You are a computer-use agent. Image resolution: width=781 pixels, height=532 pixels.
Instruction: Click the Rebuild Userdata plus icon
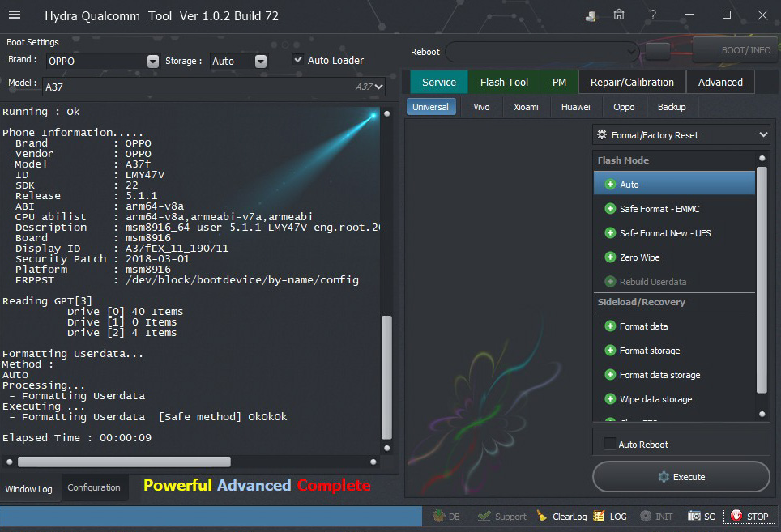(x=610, y=282)
